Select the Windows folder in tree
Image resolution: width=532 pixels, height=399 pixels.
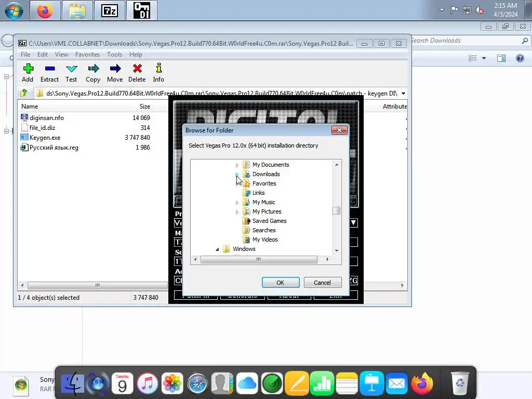point(244,249)
